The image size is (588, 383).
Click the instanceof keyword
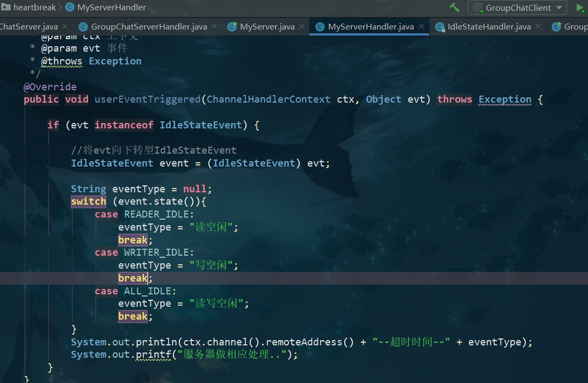click(x=124, y=125)
